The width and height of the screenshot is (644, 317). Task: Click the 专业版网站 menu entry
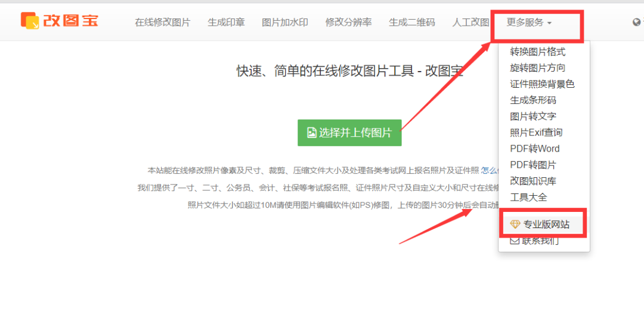(x=544, y=224)
